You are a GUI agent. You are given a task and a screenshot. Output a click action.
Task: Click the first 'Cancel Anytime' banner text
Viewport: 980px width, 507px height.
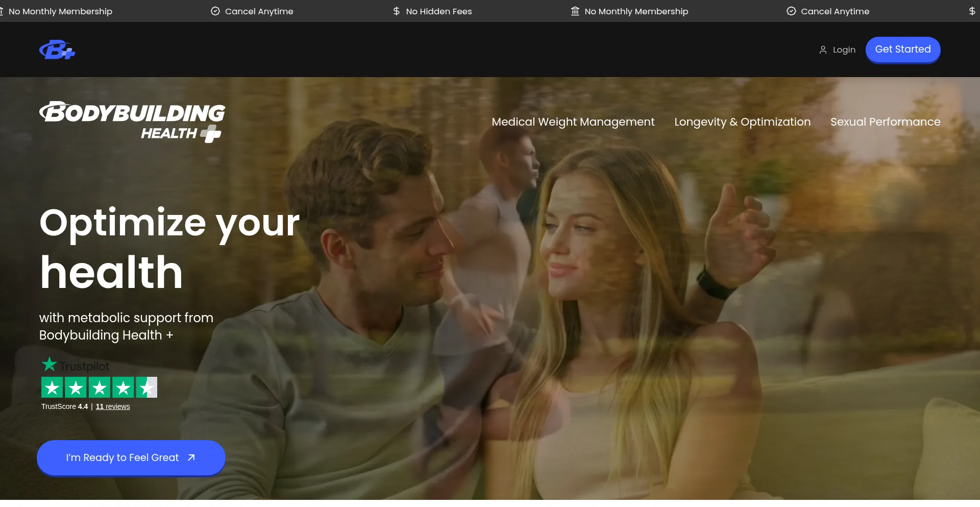pos(259,11)
